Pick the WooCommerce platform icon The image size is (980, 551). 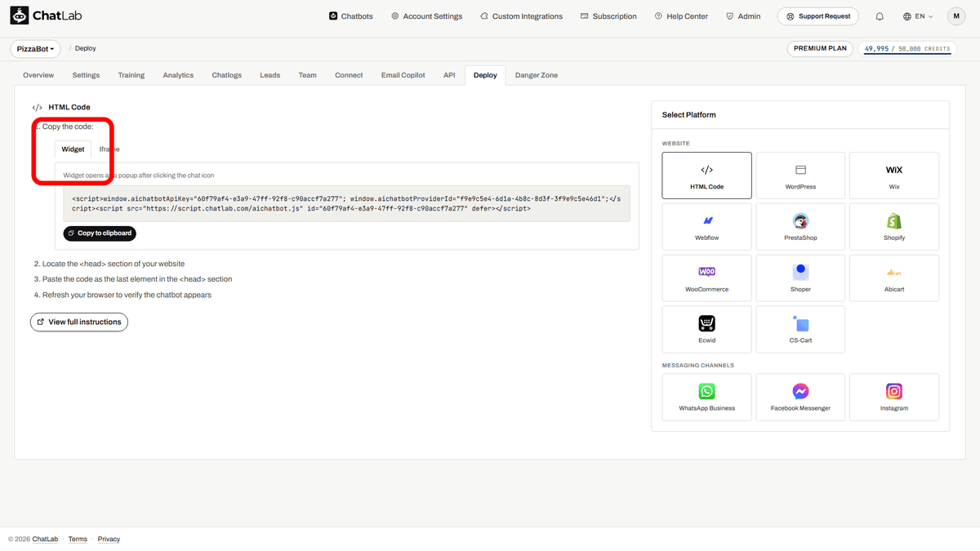(x=707, y=272)
